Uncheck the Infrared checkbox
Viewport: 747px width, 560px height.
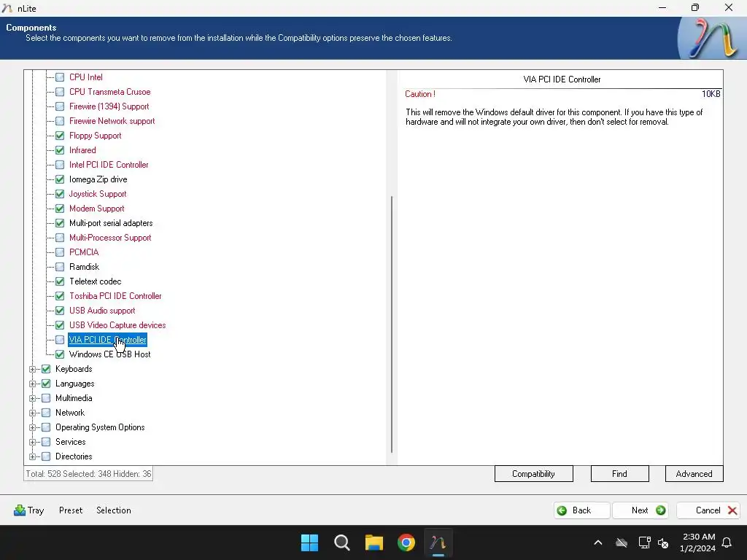coord(60,150)
